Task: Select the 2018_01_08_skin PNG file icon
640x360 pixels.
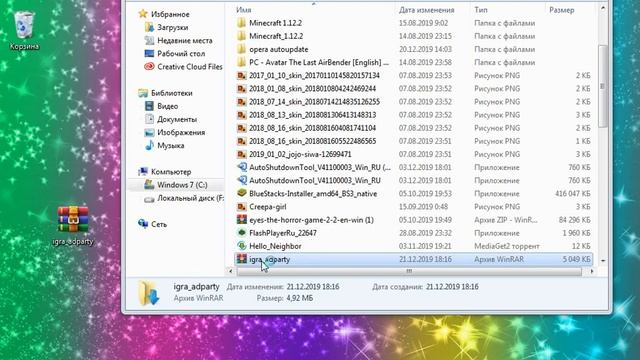Action: [x=242, y=89]
